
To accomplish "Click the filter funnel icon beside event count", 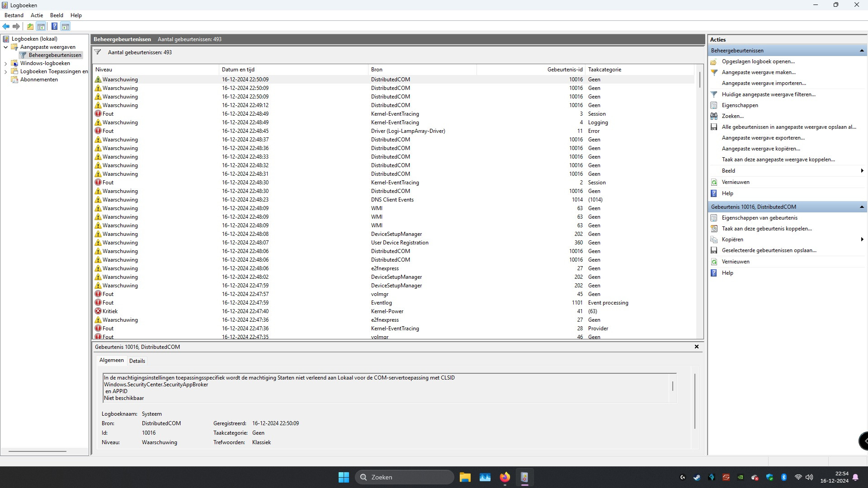I will coord(98,52).
